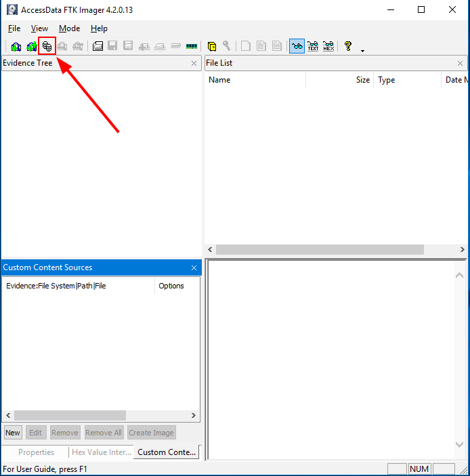The height and width of the screenshot is (476, 470).
Task: Click the Image Mounting icon in red box
Action: pyautogui.click(x=47, y=46)
